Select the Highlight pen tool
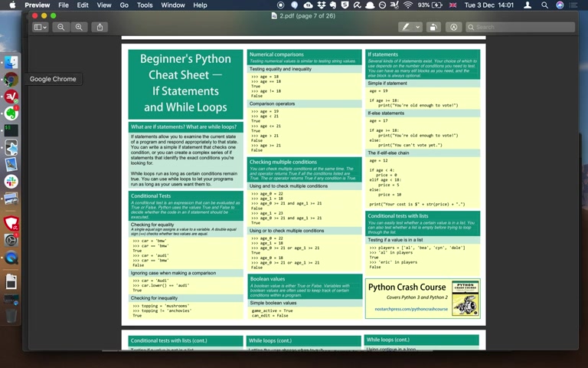Viewport: 588px width, 368px height. pyautogui.click(x=406, y=27)
